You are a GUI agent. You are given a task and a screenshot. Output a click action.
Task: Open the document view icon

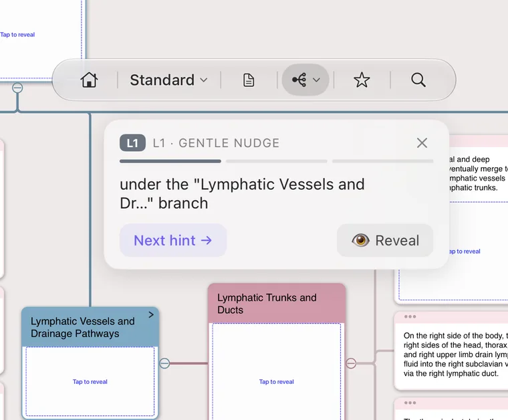[249, 80]
